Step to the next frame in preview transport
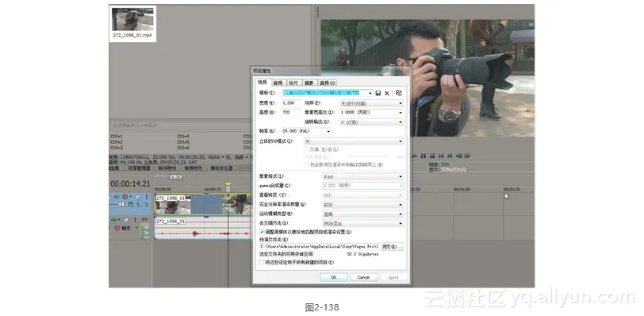The image size is (644, 316). pyautogui.click(x=467, y=156)
